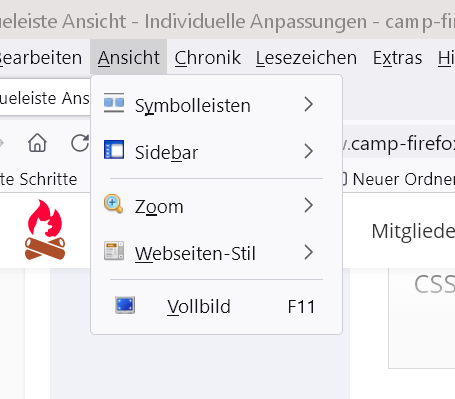Expand the Webseiten-Stil submenu arrow
455x399 pixels.
pos(309,252)
